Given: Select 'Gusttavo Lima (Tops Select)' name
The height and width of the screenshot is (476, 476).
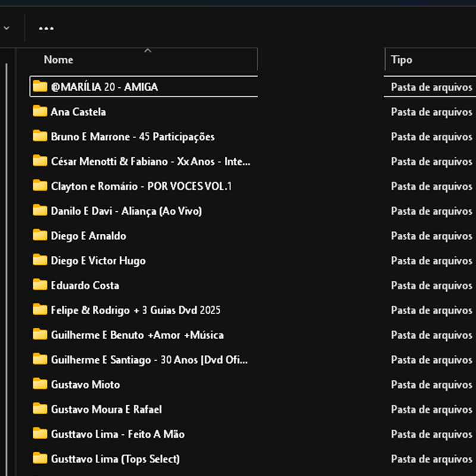Looking at the screenshot, I should [x=115, y=459].
